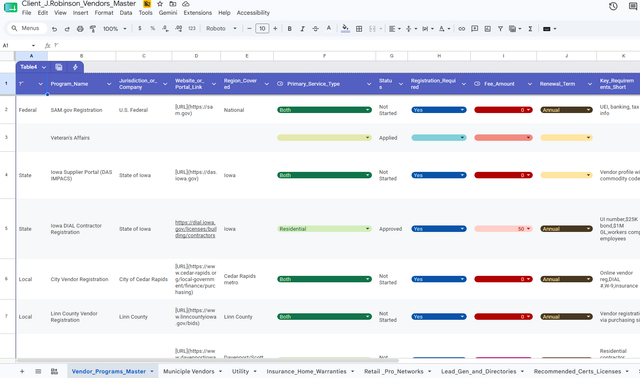This screenshot has height=378, width=640.
Task: Open the fill color picker
Action: [345, 29]
